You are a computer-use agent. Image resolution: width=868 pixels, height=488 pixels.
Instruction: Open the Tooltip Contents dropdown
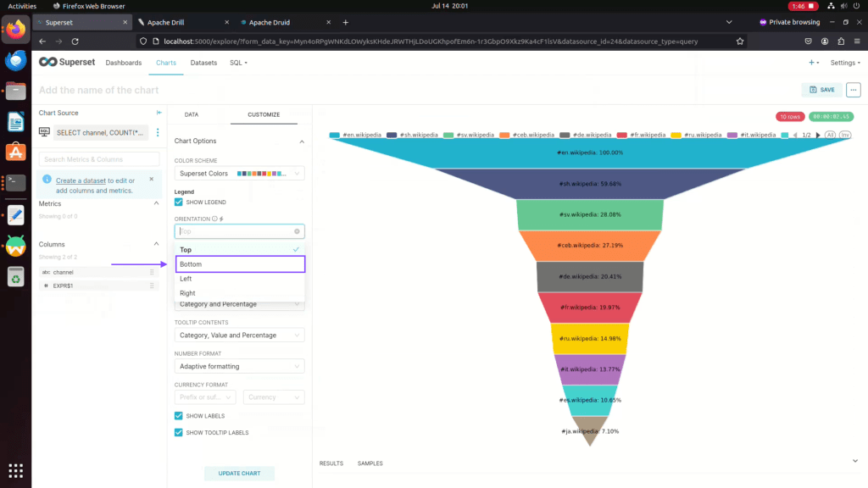[239, 335]
